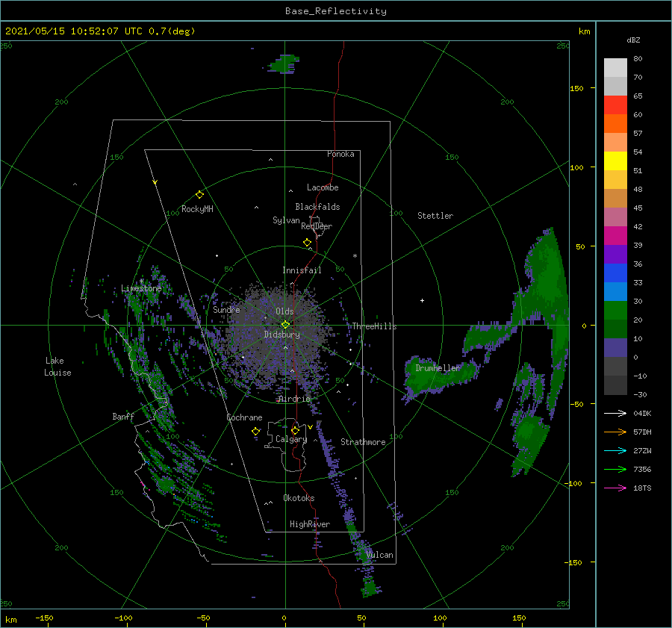Click the magenta 18TS arrow in legend

(x=615, y=488)
